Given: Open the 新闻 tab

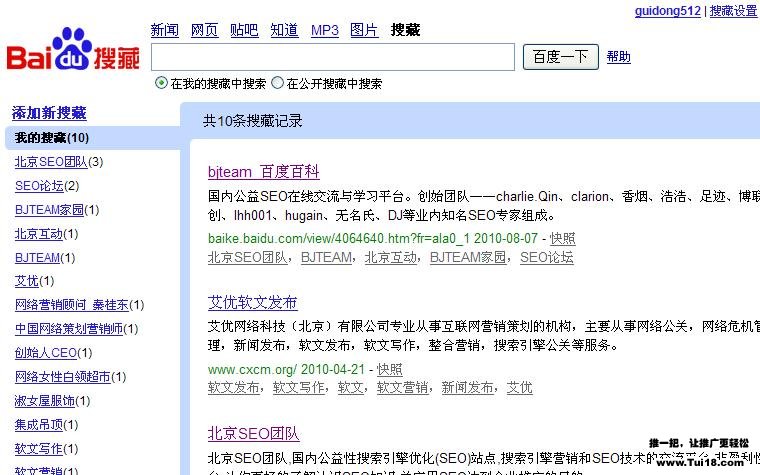Looking at the screenshot, I should click(x=165, y=30).
